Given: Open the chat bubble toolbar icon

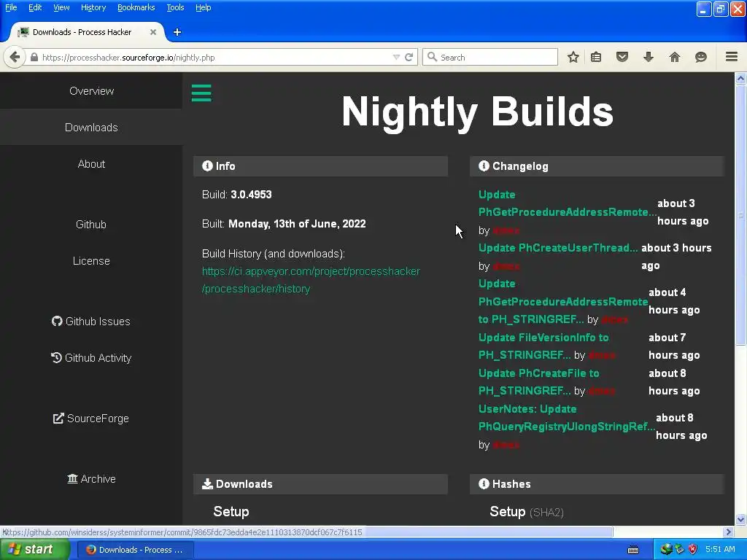Looking at the screenshot, I should (x=701, y=57).
